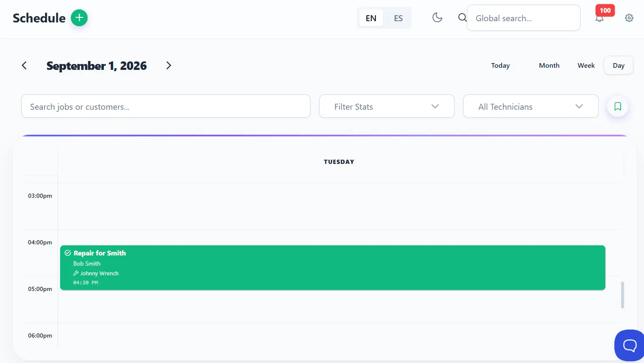644x363 pixels.
Task: Switch to Month view
Action: click(x=549, y=65)
